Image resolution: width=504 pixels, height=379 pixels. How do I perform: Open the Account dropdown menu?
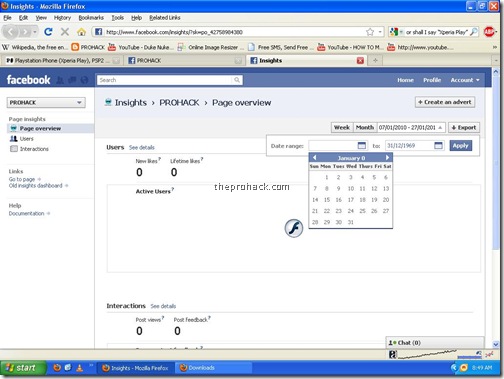pyautogui.click(x=465, y=80)
